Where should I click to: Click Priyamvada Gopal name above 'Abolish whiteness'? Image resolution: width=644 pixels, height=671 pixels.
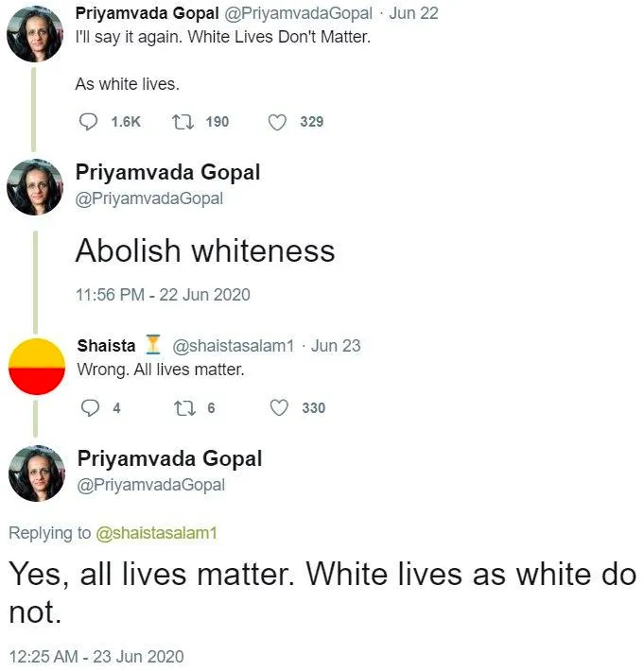[x=167, y=172]
